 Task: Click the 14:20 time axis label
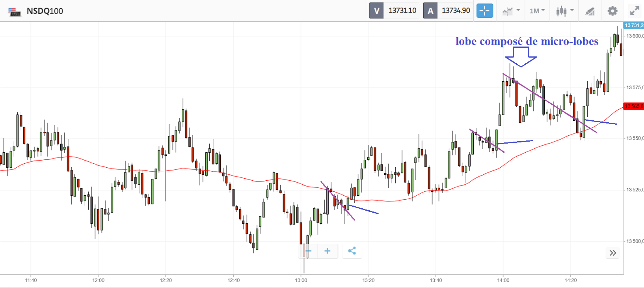[x=571, y=281]
